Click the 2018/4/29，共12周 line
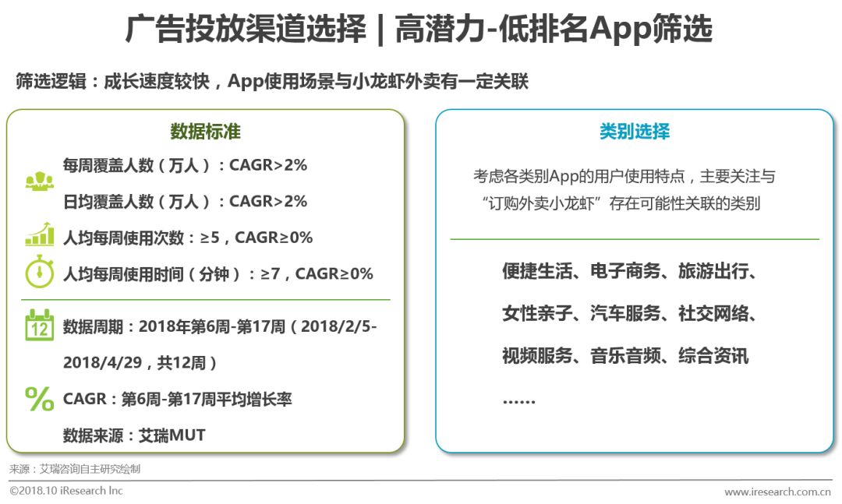The height and width of the screenshot is (504, 842). (140, 363)
